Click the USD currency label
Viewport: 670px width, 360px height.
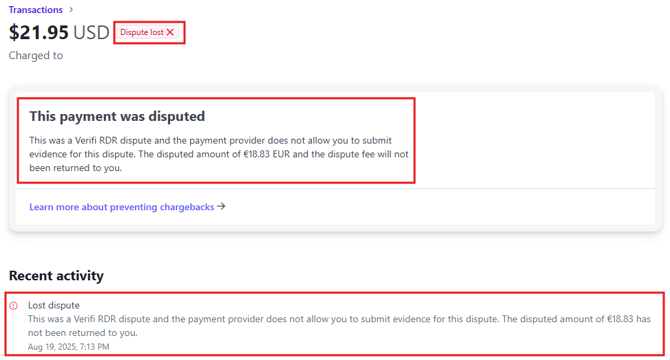coord(91,32)
